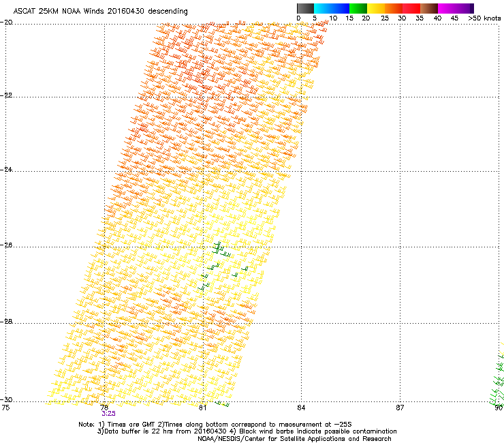Click the dark purple >50 knots swatch

[471, 8]
